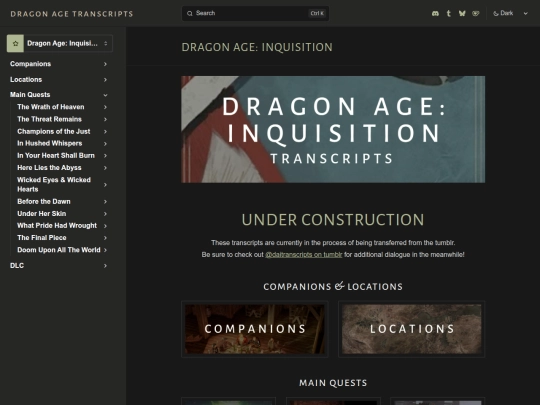The image size is (540, 405).
Task: Expand Here Lies the Abyss chevron
Action: click(x=105, y=168)
